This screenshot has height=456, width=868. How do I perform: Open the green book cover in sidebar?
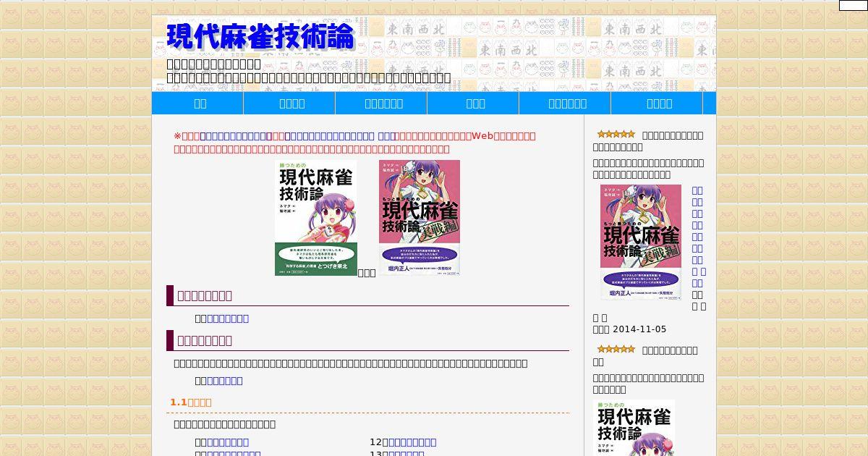tap(634, 428)
